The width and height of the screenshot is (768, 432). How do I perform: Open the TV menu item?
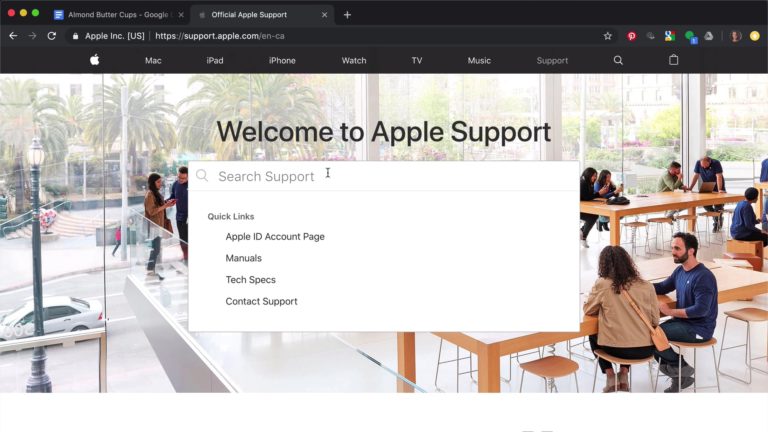coord(417,61)
